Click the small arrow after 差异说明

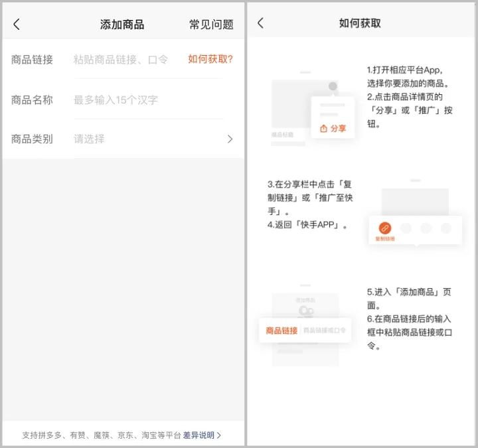[x=220, y=435]
